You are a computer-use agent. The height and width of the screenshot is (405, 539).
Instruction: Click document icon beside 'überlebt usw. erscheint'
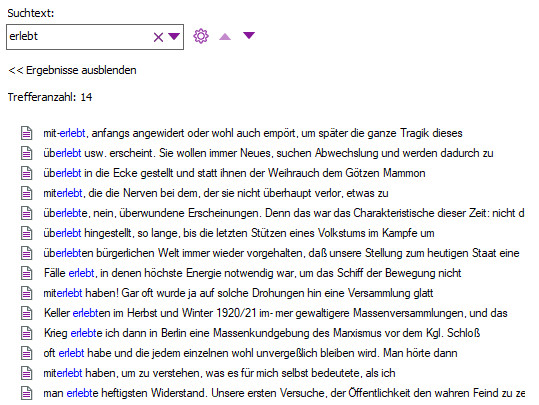(27, 153)
